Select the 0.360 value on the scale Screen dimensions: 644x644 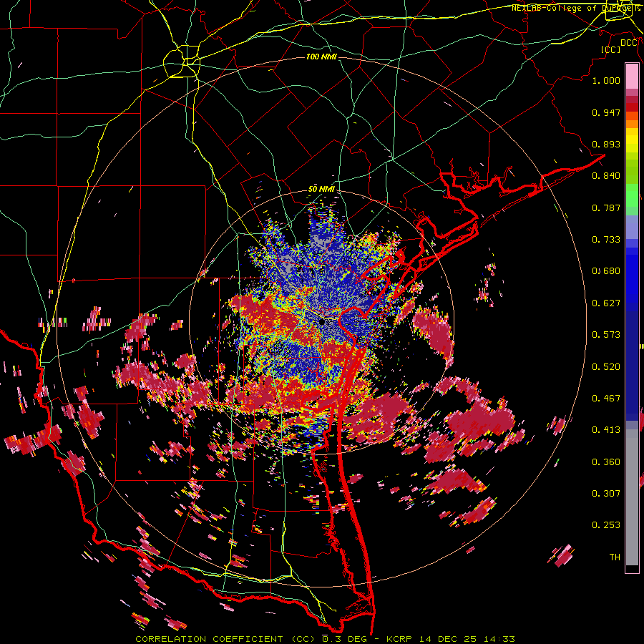tap(606, 462)
